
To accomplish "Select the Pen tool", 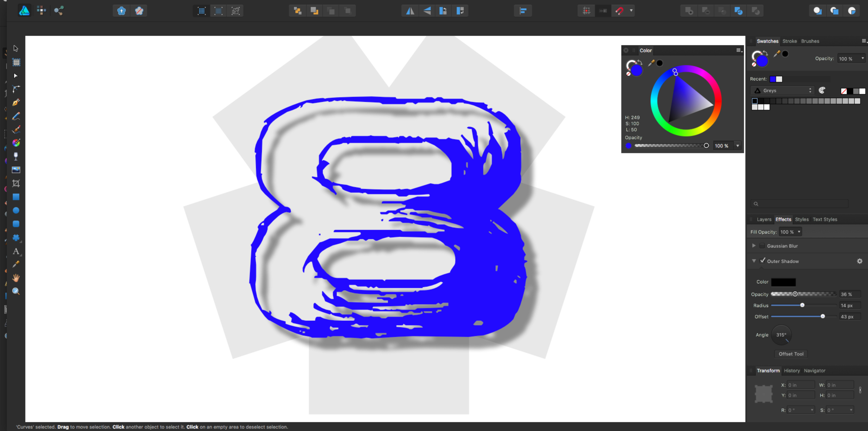I will (16, 103).
